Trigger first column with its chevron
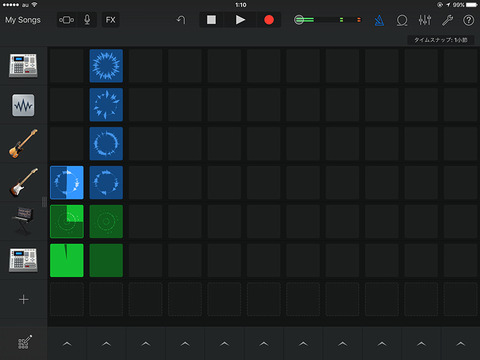This screenshot has width=480, height=360. (67, 344)
